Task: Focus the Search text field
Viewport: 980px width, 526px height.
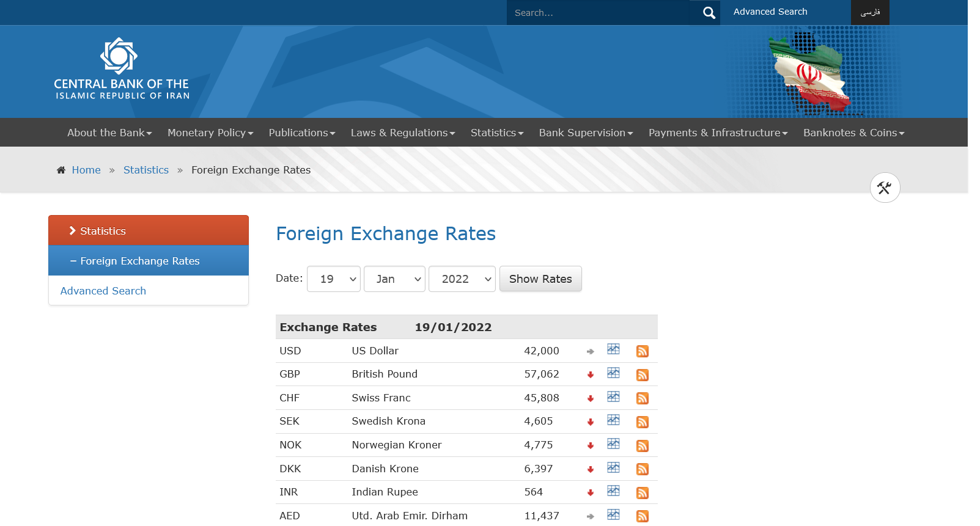Action: point(598,13)
